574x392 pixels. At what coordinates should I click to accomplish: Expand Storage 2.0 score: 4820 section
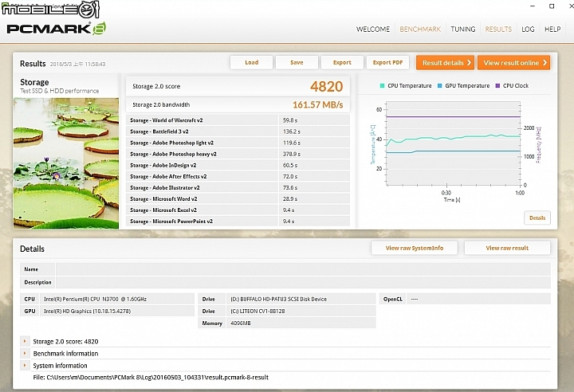pos(25,342)
